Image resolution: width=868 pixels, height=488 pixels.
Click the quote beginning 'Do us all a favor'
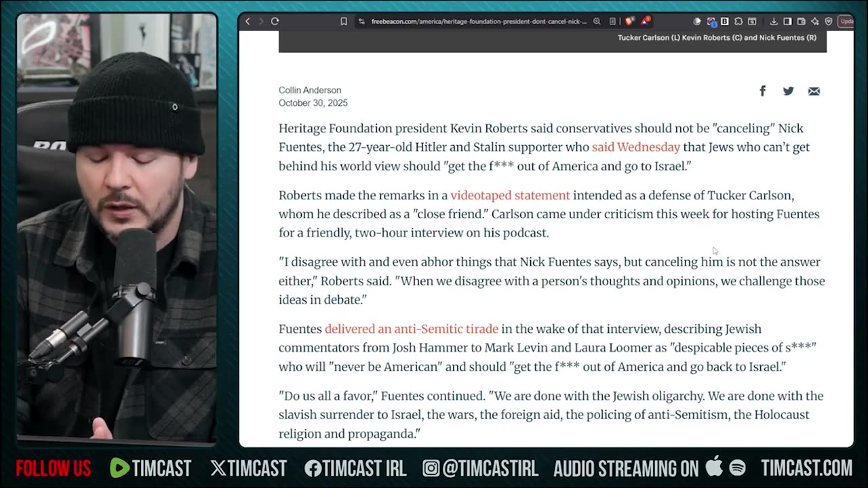551,415
